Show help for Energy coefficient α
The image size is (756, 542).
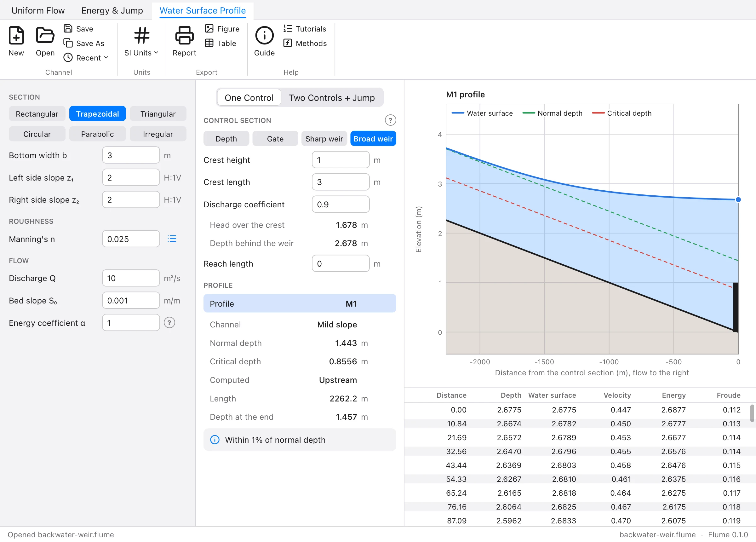[169, 323]
